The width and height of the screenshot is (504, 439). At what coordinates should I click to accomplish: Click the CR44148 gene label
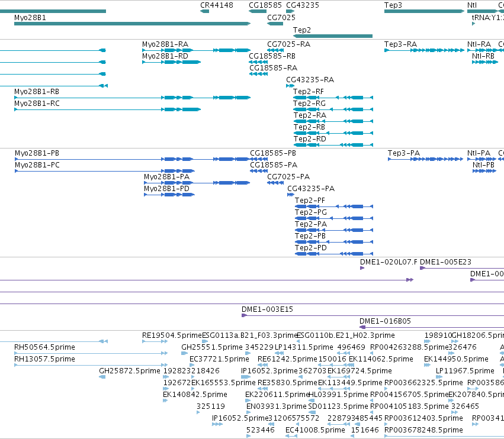point(216,5)
